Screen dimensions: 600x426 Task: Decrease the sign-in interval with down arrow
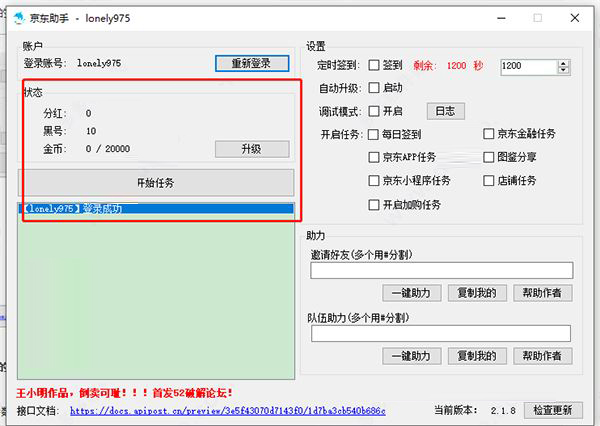[563, 70]
